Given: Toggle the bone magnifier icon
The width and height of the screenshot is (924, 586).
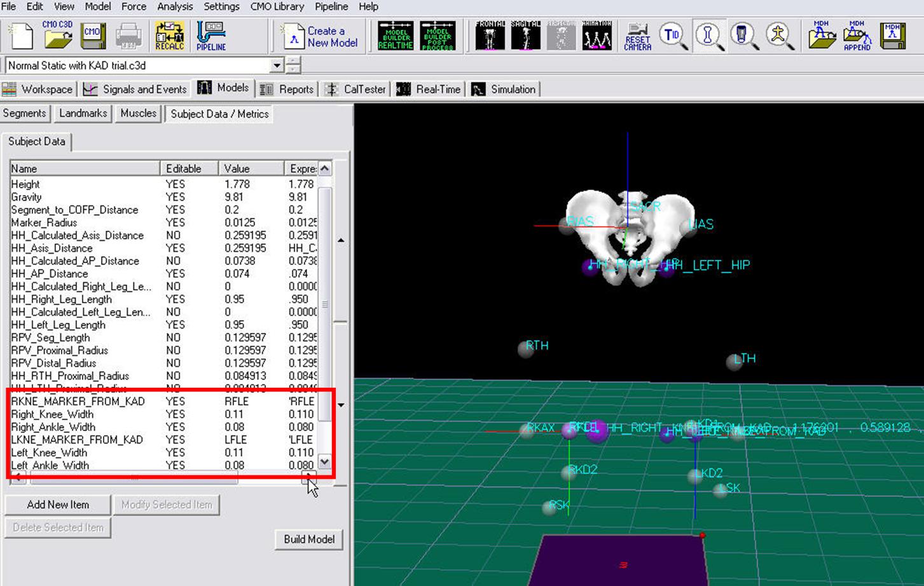Looking at the screenshot, I should tap(708, 36).
